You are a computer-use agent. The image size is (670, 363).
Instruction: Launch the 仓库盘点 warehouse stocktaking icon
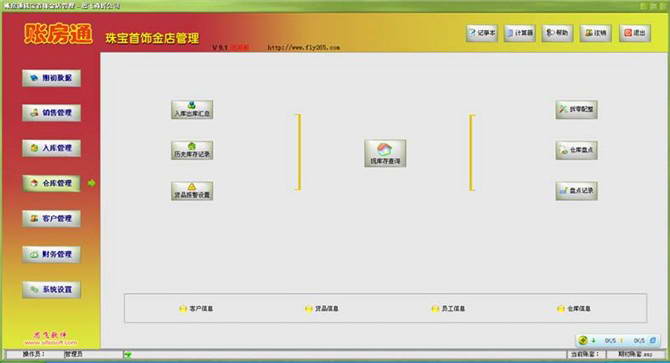[x=576, y=150]
